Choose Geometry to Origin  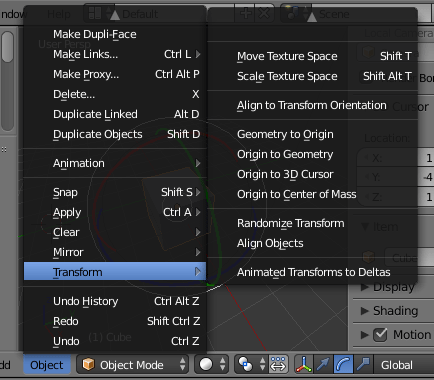[x=312, y=134]
